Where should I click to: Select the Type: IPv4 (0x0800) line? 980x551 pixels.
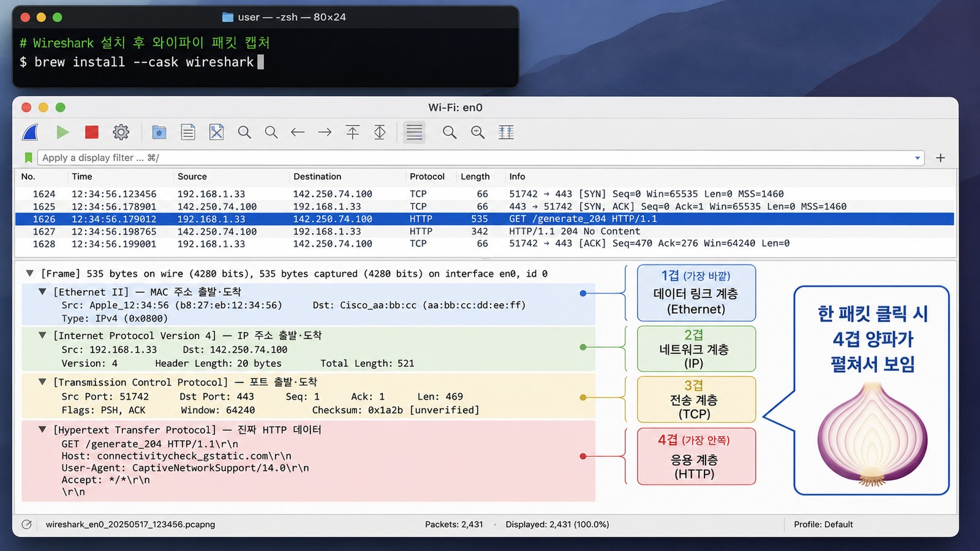click(115, 318)
